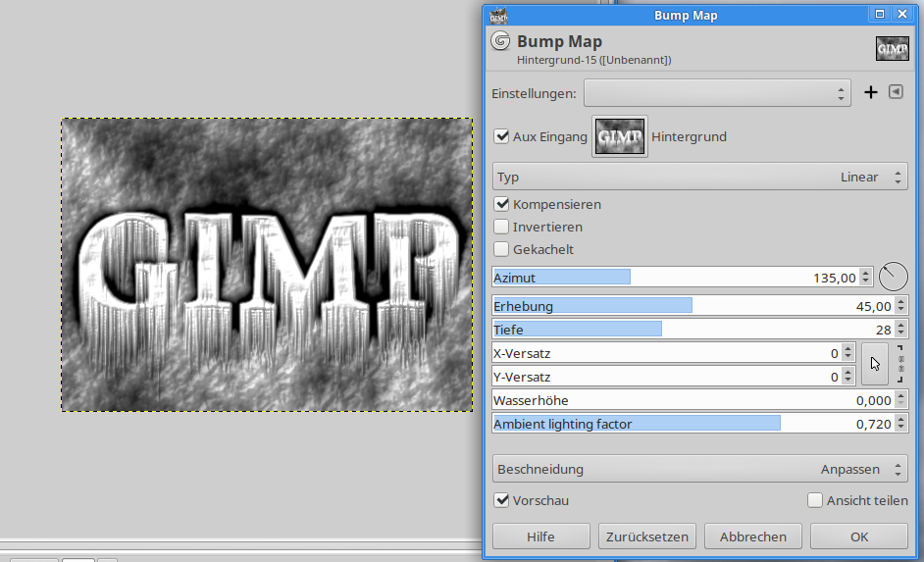Disable the Kompensieren option

501,204
